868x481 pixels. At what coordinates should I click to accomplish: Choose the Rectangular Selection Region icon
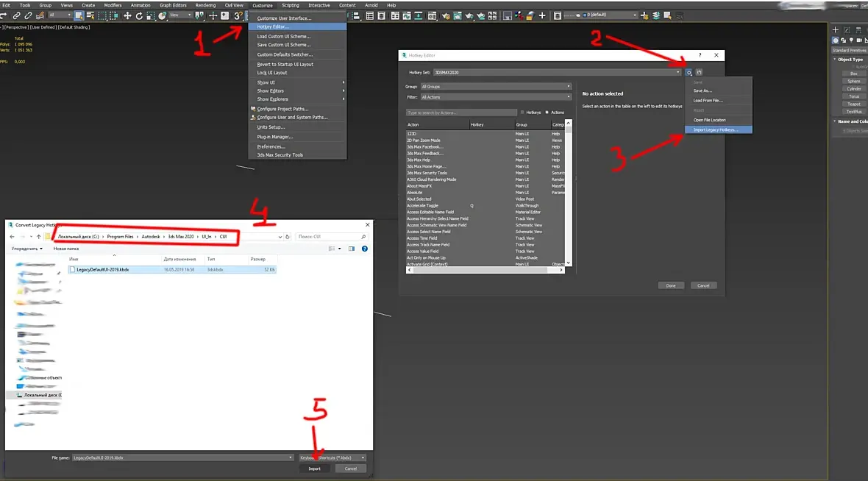click(x=102, y=16)
